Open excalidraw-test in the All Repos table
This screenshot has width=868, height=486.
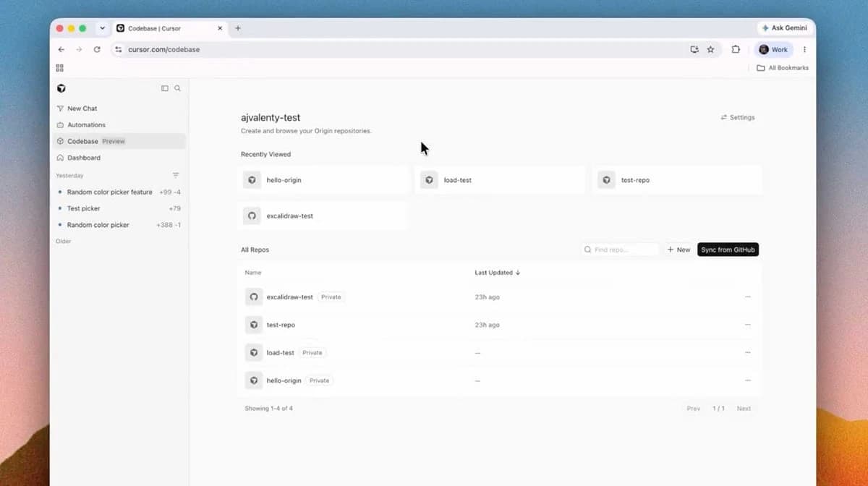coord(289,297)
